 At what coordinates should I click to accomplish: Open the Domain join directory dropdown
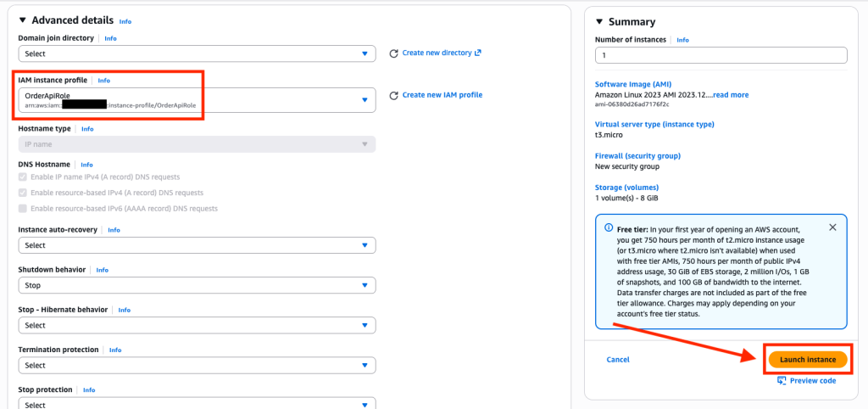point(197,53)
